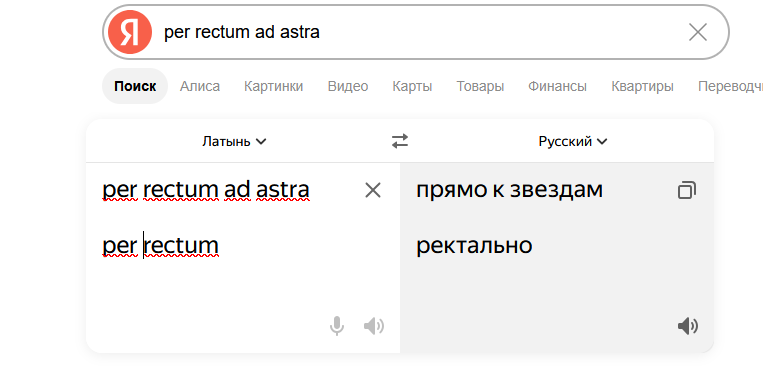This screenshot has width=763, height=377.
Task: Go to the Видео tab
Action: pyautogui.click(x=348, y=87)
